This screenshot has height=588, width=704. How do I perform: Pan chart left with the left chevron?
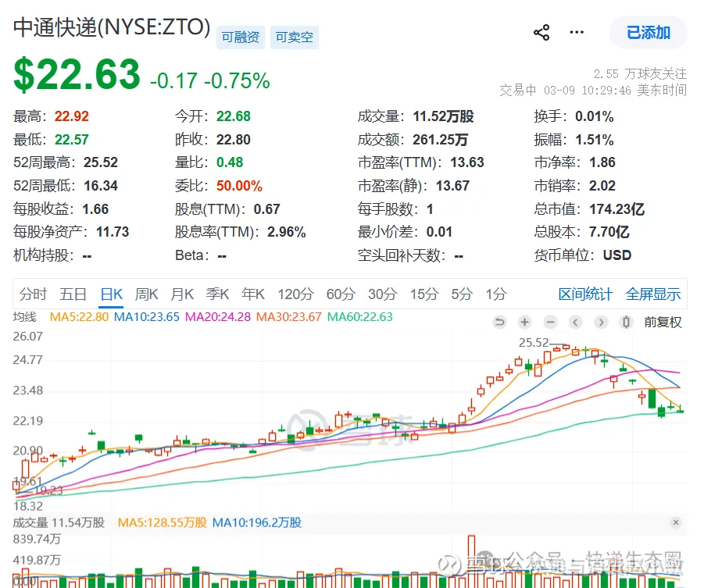tap(576, 322)
